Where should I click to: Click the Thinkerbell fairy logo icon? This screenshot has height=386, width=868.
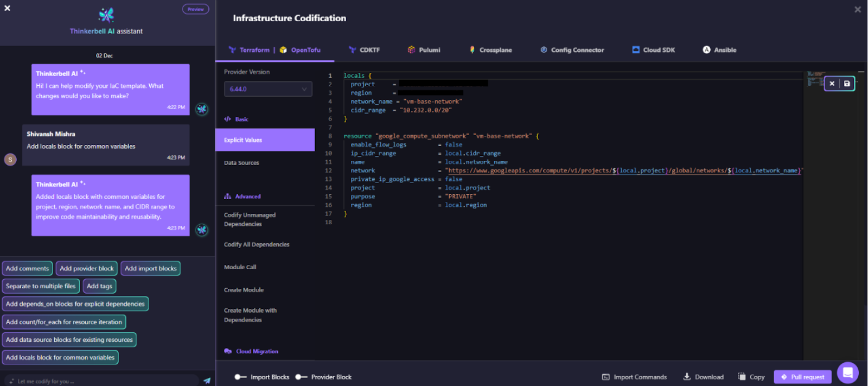pos(106,15)
